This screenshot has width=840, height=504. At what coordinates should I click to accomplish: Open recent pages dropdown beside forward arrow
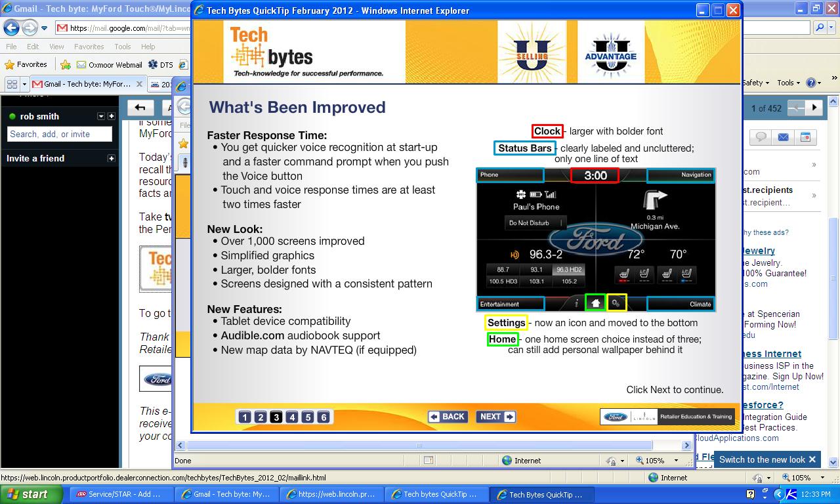(x=44, y=28)
